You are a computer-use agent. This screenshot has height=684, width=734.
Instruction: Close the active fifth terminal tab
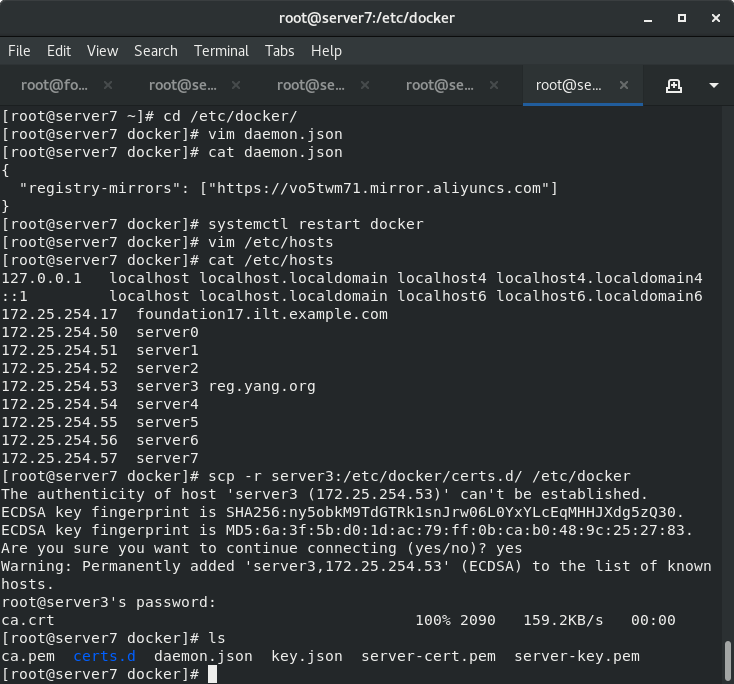pyautogui.click(x=624, y=85)
